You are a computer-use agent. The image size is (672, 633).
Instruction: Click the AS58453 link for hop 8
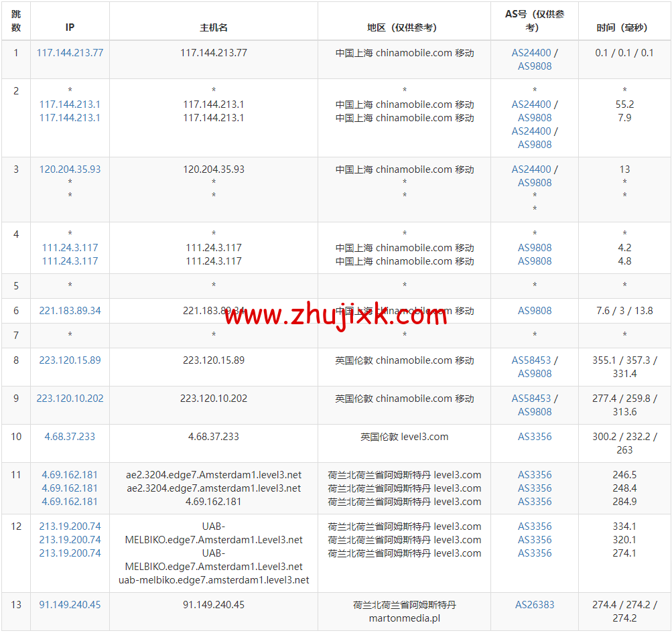tap(530, 360)
